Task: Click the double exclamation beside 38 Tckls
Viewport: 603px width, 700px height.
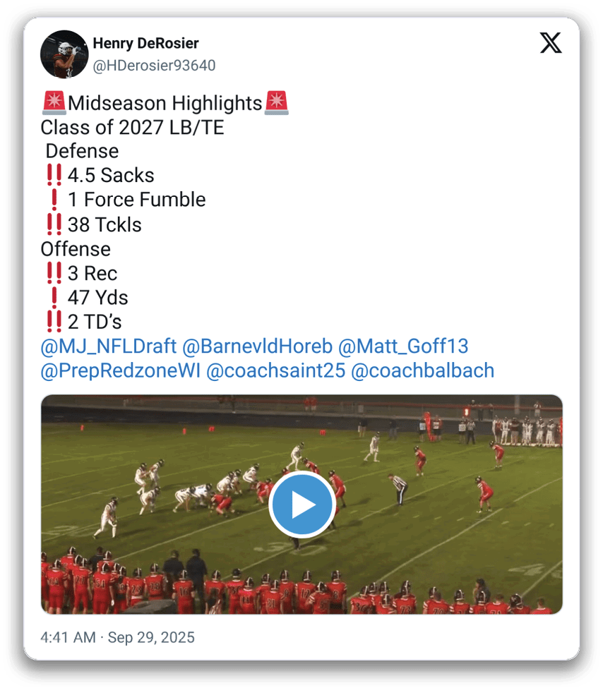Action: tap(54, 224)
